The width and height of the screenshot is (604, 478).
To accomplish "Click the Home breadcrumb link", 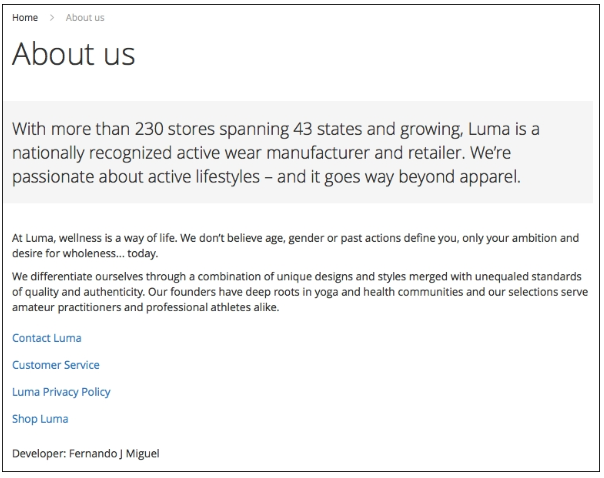I will [x=24, y=18].
